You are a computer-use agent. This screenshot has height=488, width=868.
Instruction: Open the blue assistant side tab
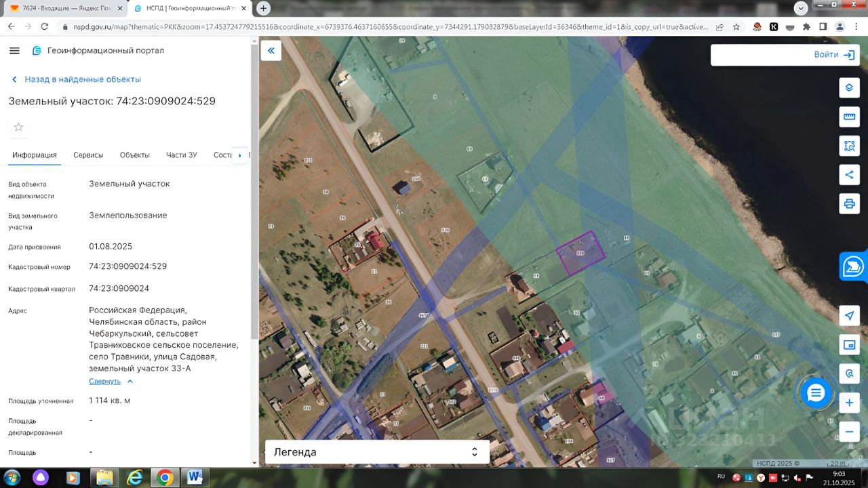point(853,266)
